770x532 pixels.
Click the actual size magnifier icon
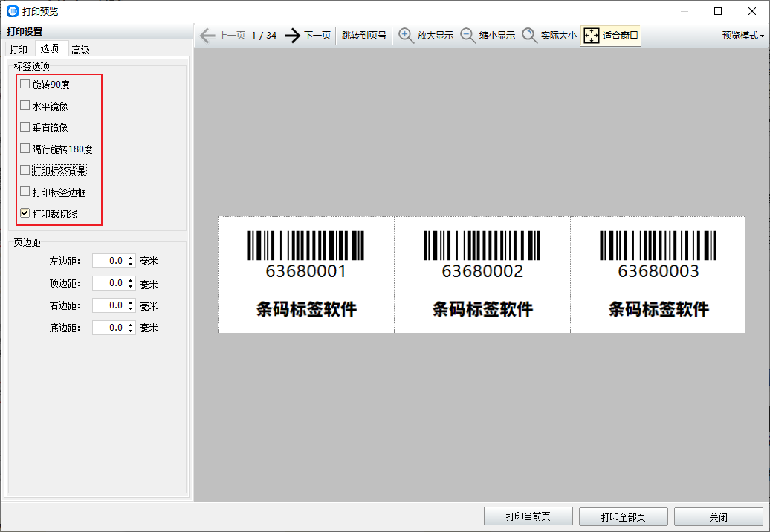click(529, 36)
